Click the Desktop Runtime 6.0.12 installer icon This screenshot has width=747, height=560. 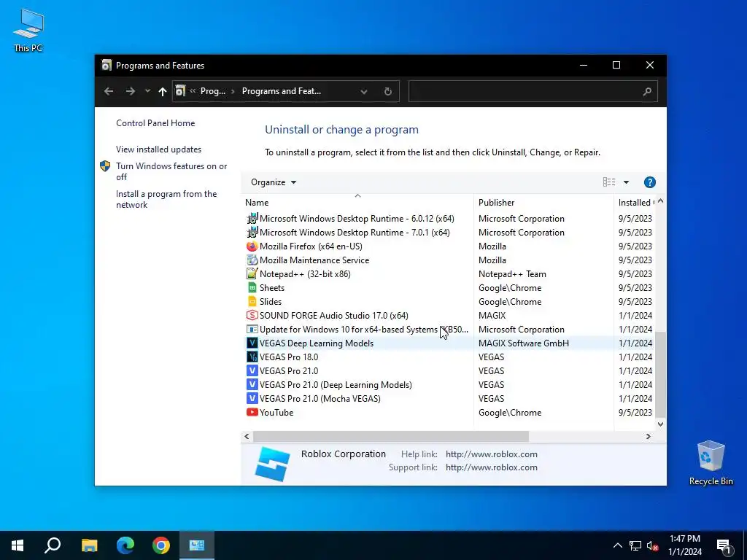252,219
